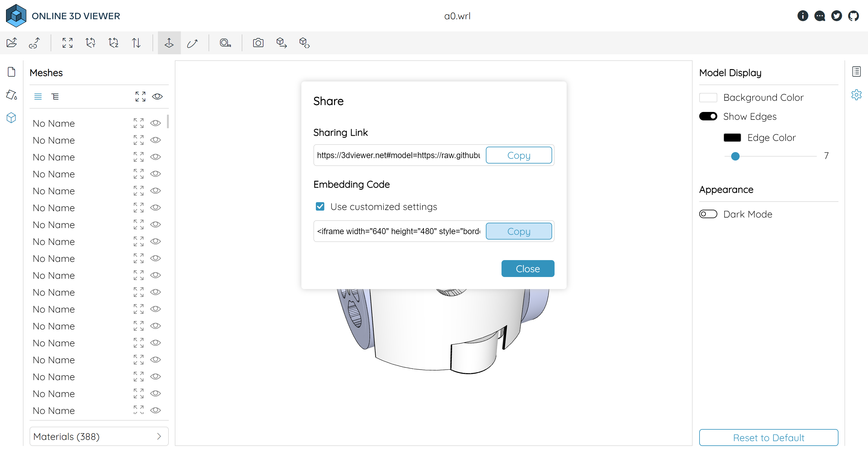Screen dimensions: 868x452
Task: Copy the sharing link
Action: 519,155
